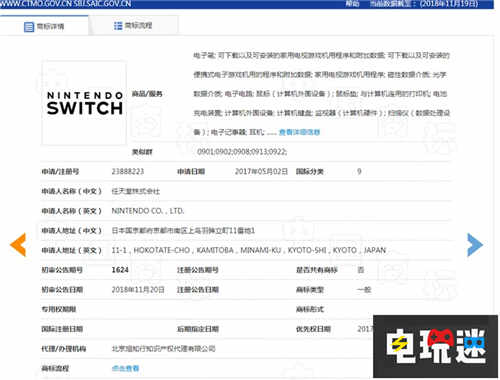Select the trademark type value 一般
Viewport: 500px width, 380px height.
[364, 289]
